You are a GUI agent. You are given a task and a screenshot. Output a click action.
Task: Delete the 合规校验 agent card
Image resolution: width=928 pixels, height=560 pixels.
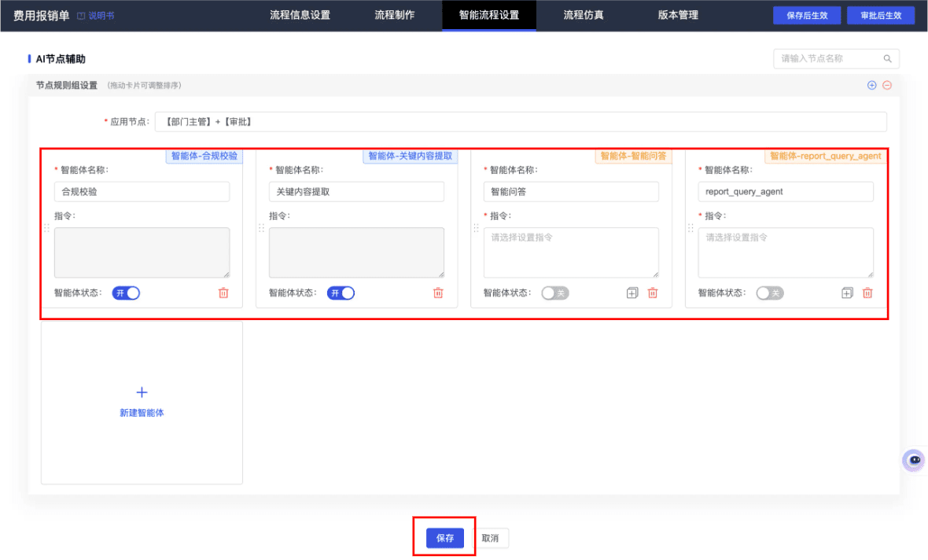(223, 293)
